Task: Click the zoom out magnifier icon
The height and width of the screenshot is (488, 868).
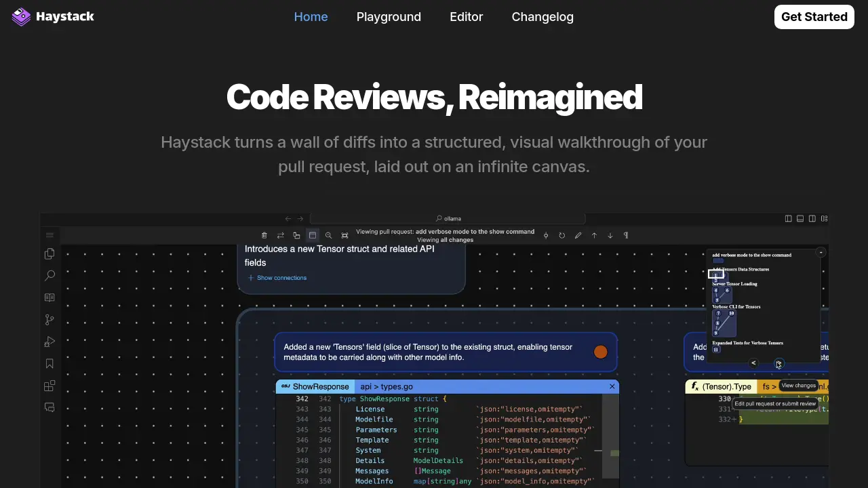Action: point(328,235)
